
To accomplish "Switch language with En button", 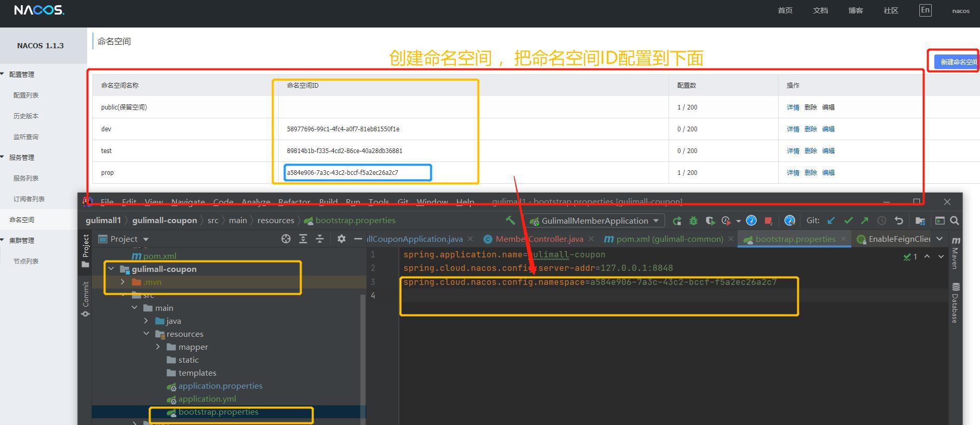I will pyautogui.click(x=925, y=10).
